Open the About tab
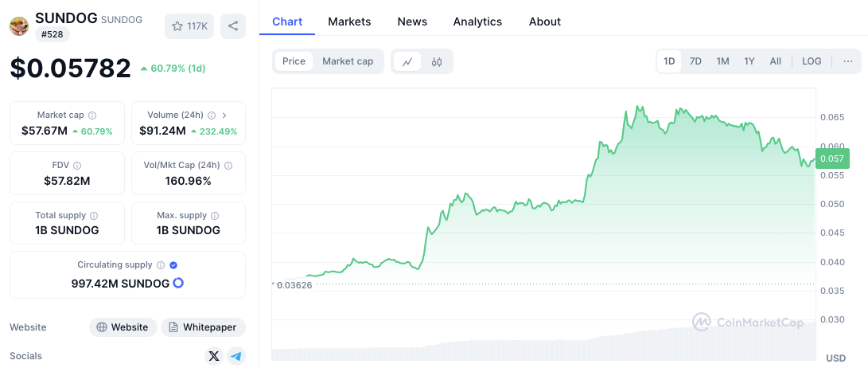Viewport: 868px width, 368px height. (545, 22)
